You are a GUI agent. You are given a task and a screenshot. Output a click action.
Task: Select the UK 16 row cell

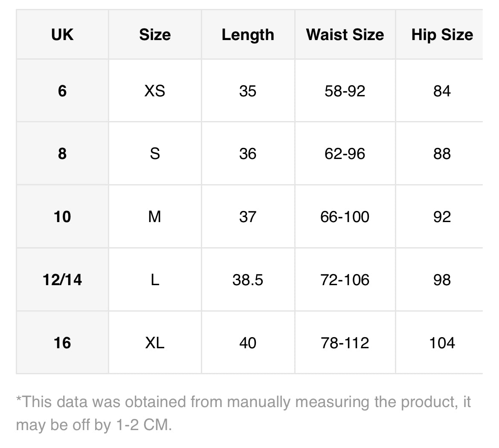[x=62, y=343]
